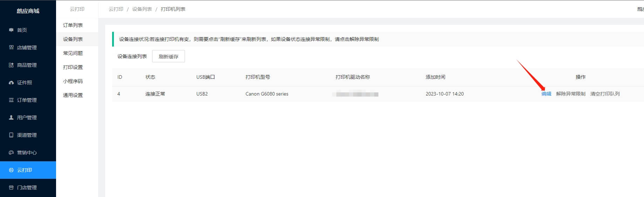Open 店铺管理 menu item
The width and height of the screenshot is (644, 197).
[x=28, y=48]
